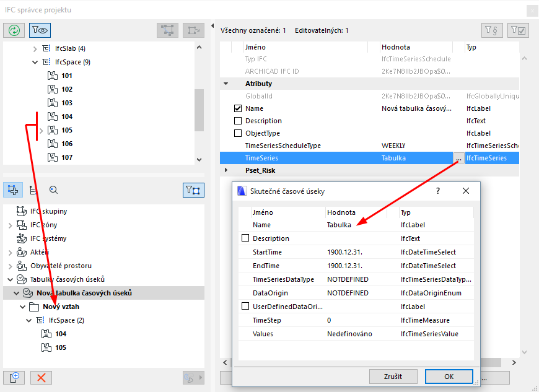Screen dimensions: 539x392
Task: Toggle the filter visible elements eye button
Action: click(x=40, y=30)
